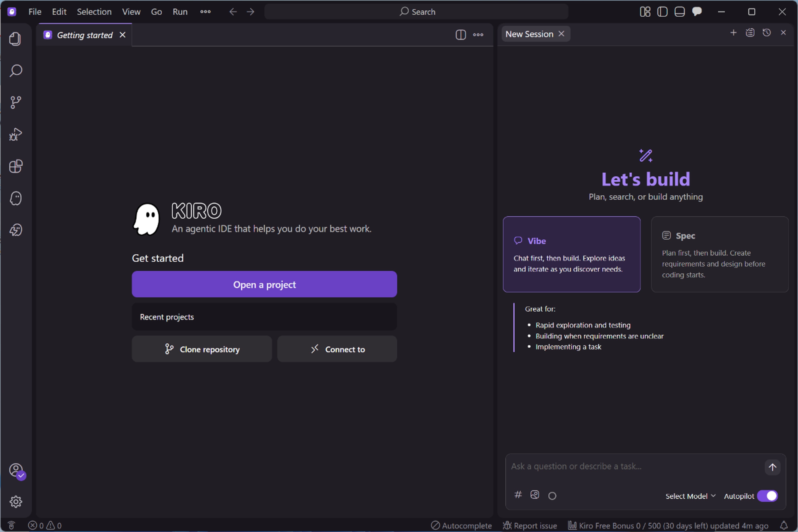This screenshot has height=532, width=798.
Task: Click the hash context icon in chat
Action: [518, 495]
